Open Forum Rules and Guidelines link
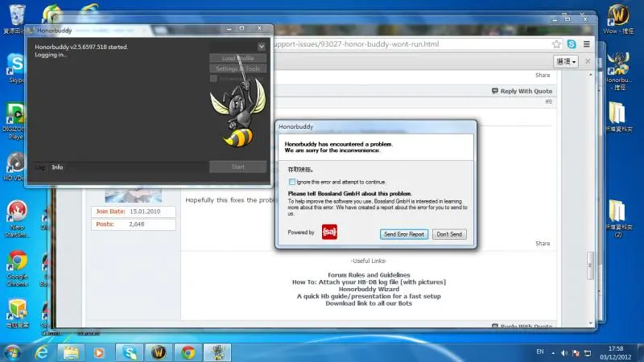Viewport: 644px width, 362px height. pyautogui.click(x=369, y=275)
